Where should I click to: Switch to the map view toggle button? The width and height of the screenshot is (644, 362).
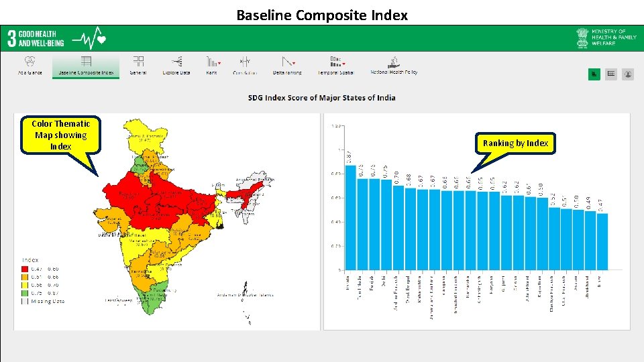[594, 74]
